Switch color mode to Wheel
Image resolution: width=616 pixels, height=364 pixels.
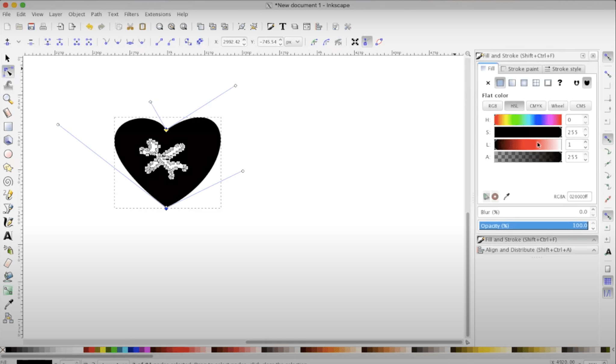(x=557, y=106)
